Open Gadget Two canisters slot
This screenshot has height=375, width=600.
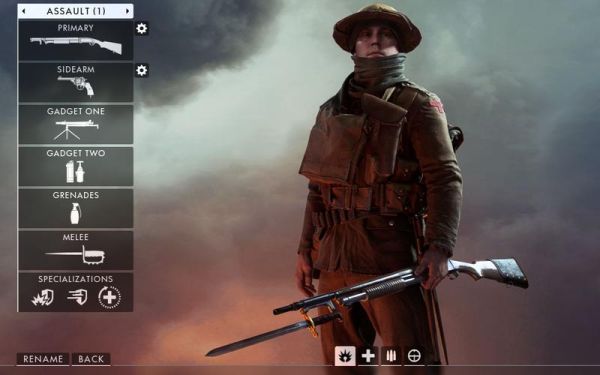pyautogui.click(x=76, y=166)
